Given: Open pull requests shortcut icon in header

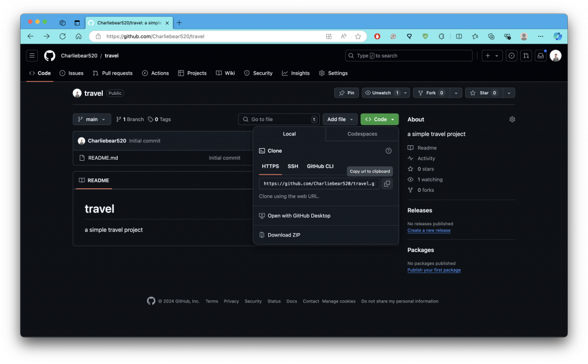Looking at the screenshot, I should tap(526, 56).
